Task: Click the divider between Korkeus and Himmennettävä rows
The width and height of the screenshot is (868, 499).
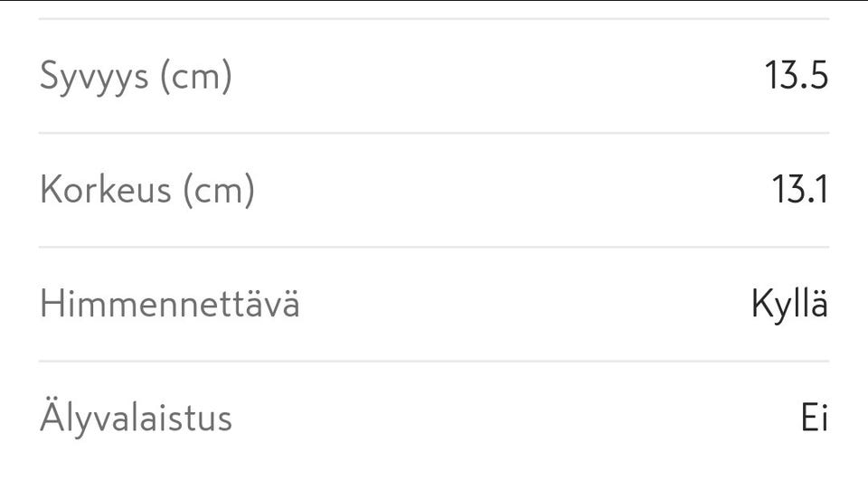Action: pyautogui.click(x=434, y=247)
